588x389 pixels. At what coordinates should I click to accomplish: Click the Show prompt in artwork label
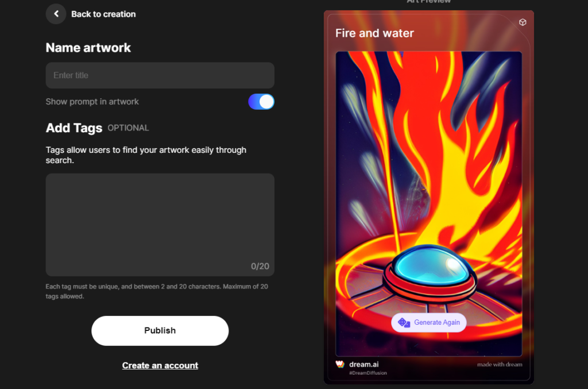pos(92,102)
